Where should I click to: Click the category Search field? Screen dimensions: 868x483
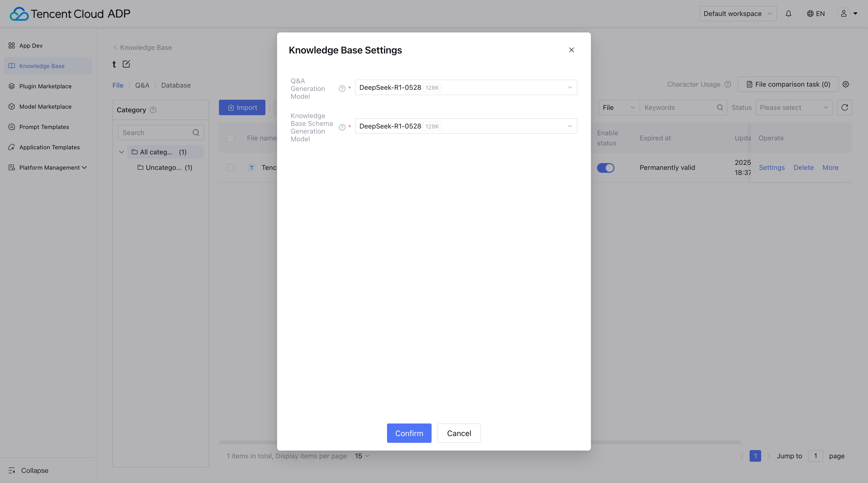click(160, 133)
